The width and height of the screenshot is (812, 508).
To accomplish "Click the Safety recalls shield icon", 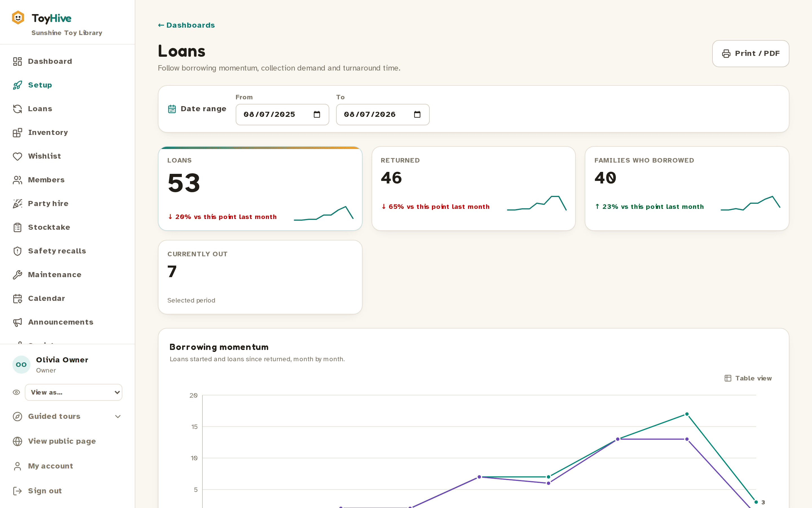I will (x=17, y=251).
